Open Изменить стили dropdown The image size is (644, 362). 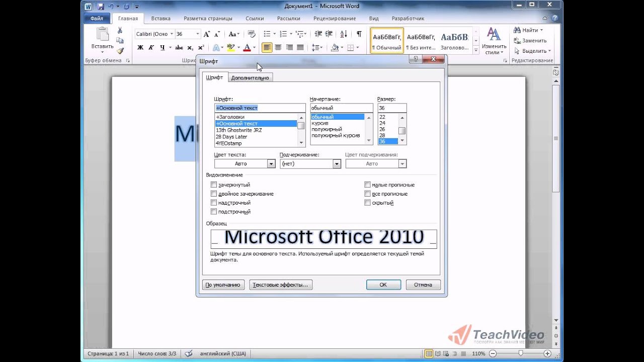pyautogui.click(x=494, y=41)
